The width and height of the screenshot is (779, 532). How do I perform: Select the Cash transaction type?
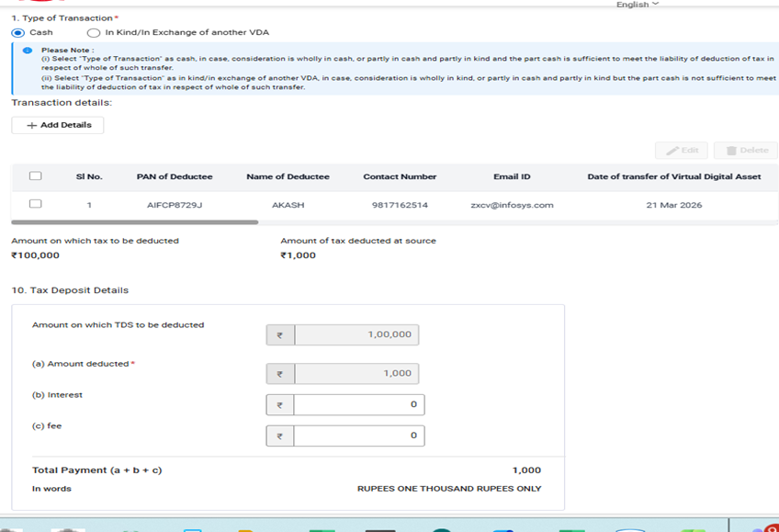click(17, 32)
